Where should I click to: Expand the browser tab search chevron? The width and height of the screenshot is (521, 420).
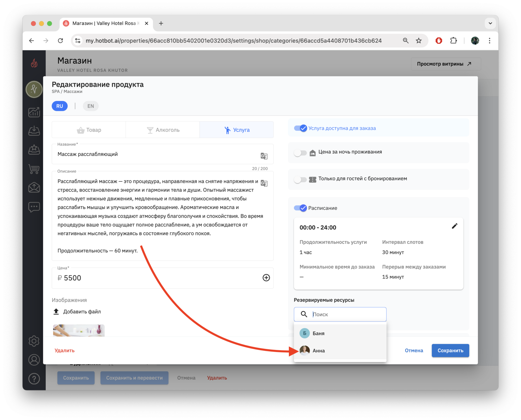pyautogui.click(x=490, y=23)
